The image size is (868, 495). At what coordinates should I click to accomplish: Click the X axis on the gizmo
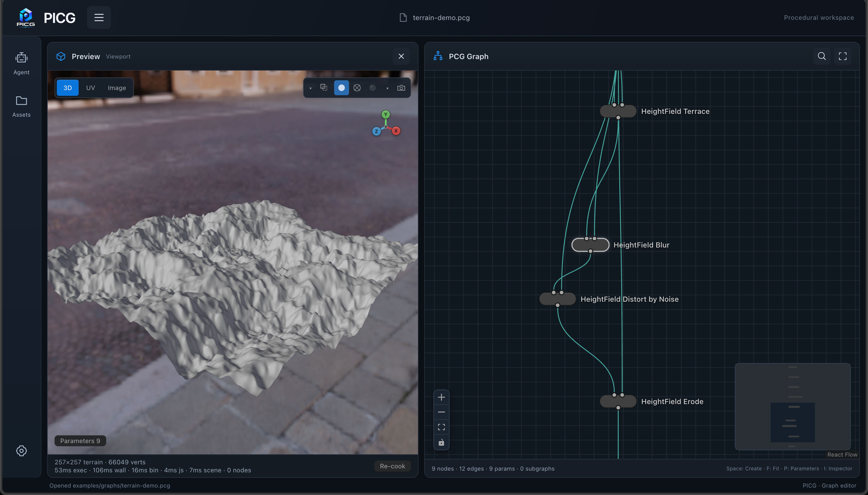click(396, 131)
